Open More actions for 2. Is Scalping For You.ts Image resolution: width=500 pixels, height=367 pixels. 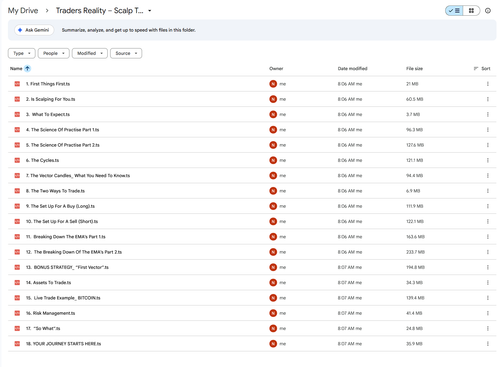point(487,99)
